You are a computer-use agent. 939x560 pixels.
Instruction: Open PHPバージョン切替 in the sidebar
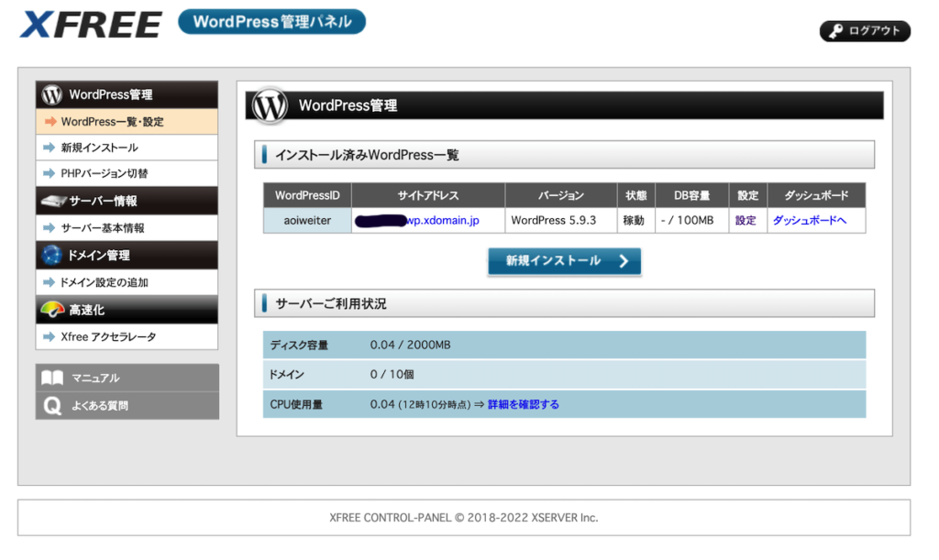(x=127, y=173)
